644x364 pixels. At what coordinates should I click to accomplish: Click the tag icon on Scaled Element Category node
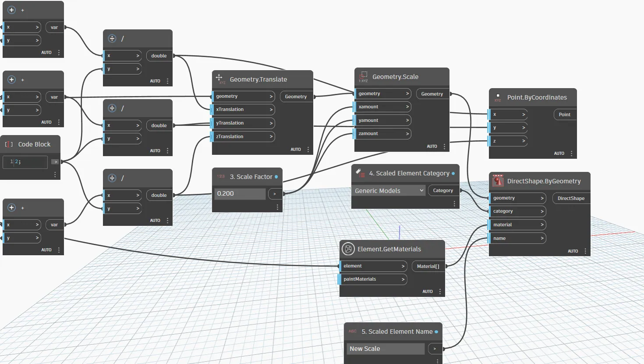coord(360,173)
